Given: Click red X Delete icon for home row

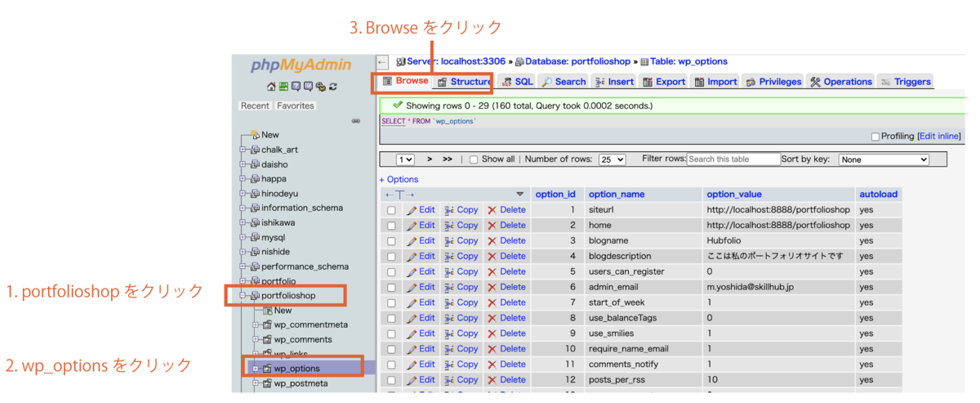Looking at the screenshot, I should coord(492,226).
